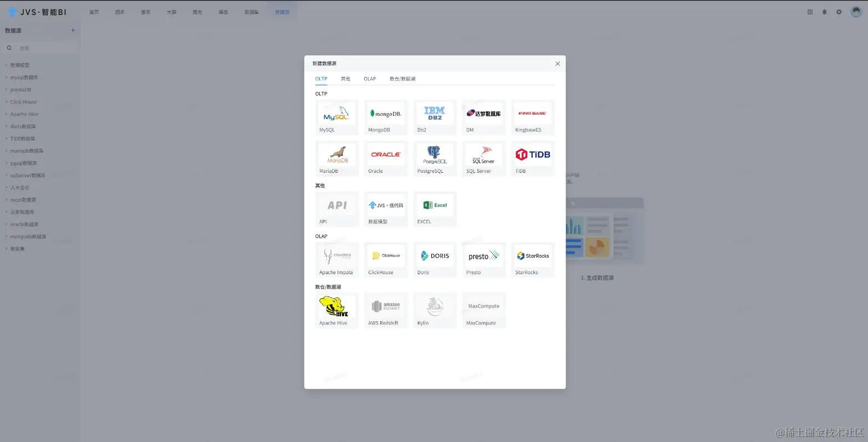Select the DM (达梦数据库) data source card
Screen dimensions: 868x442
click(x=484, y=117)
